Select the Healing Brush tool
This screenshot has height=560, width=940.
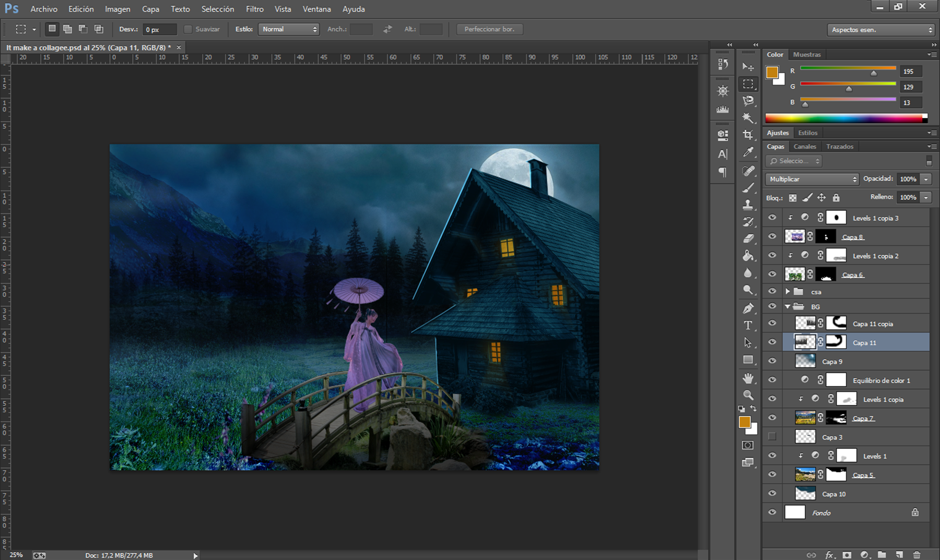pyautogui.click(x=748, y=171)
